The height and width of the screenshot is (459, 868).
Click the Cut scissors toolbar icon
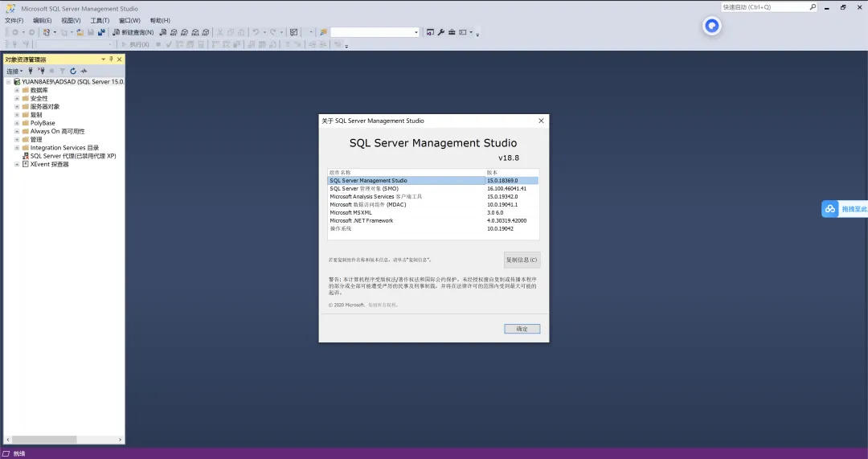[219, 32]
